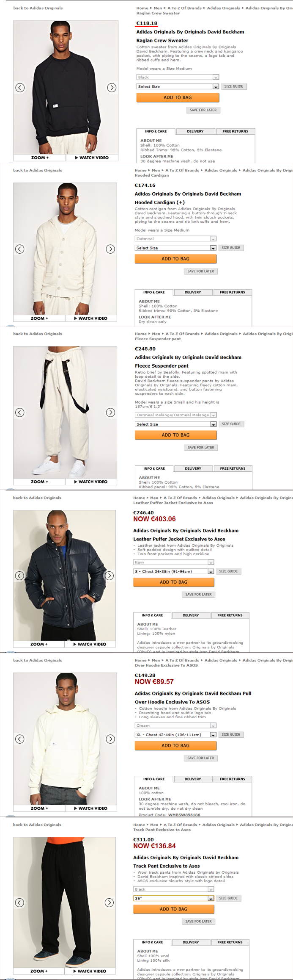Open 36" size dropdown for Track Pant
This screenshot has width=293, height=980.
pyautogui.click(x=174, y=898)
